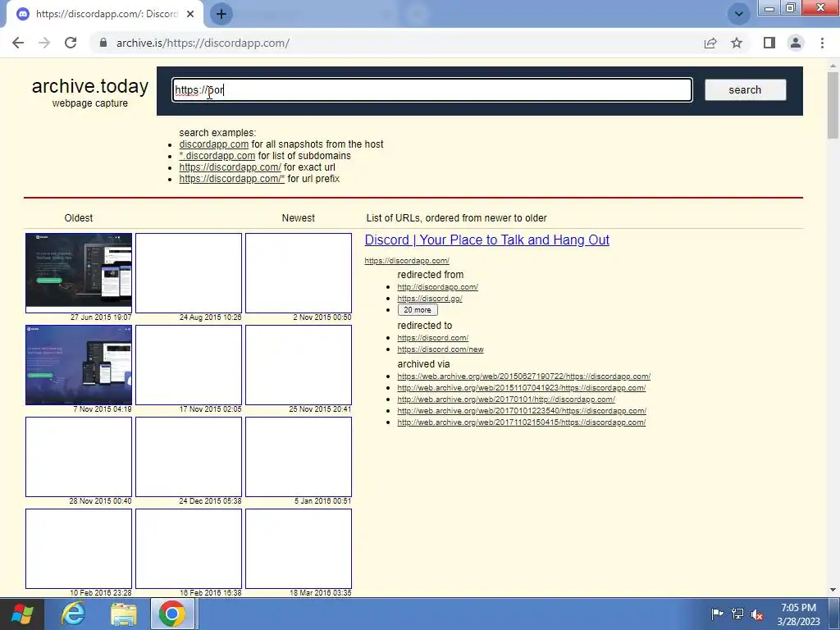Open snapshot thumbnail dated 16 Feb 2016

tap(189, 549)
